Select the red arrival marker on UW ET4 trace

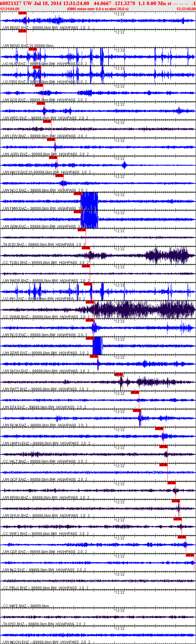(135, 392)
